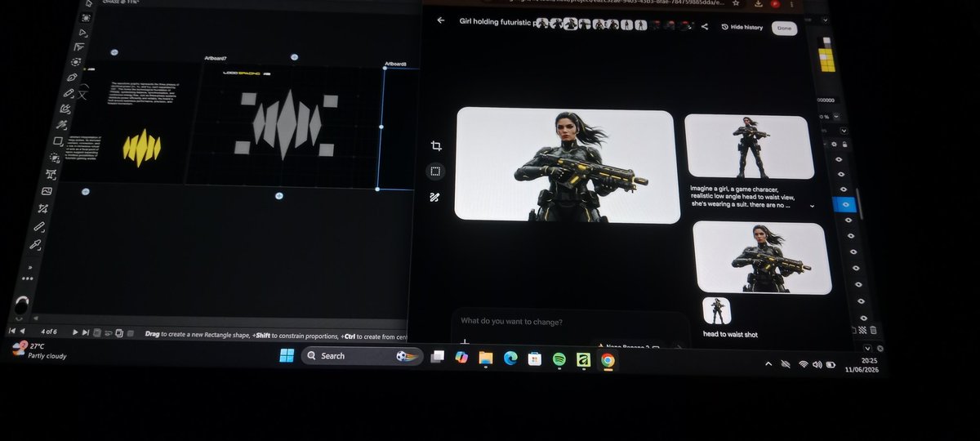The image size is (980, 441).
Task: Select yellow spiky logo on canvas
Action: (141, 147)
